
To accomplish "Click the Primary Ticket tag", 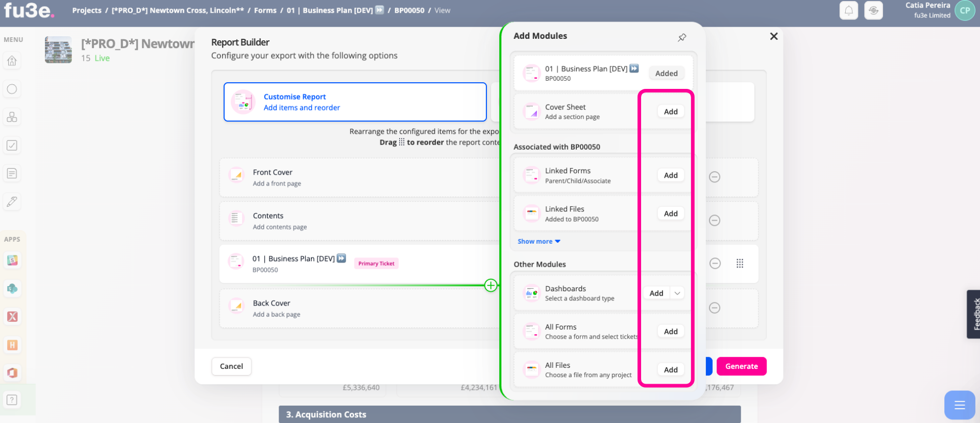I will [376, 264].
